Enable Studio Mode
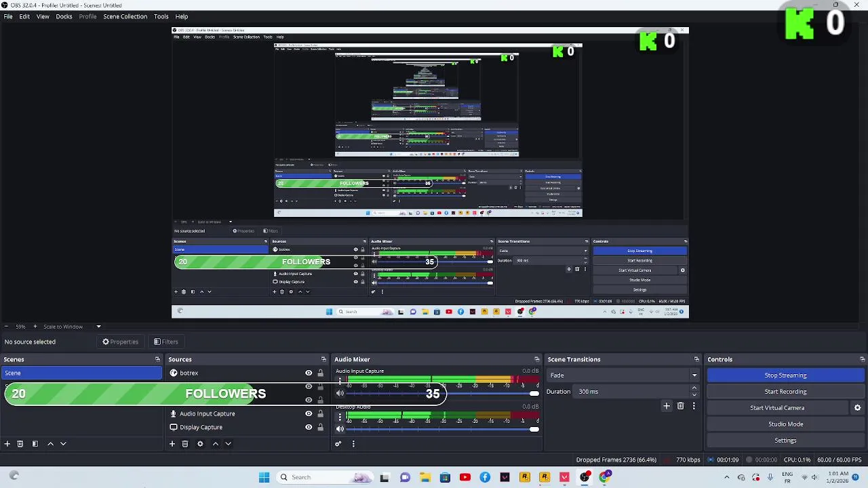Screen dimensions: 868x488 [785, 424]
